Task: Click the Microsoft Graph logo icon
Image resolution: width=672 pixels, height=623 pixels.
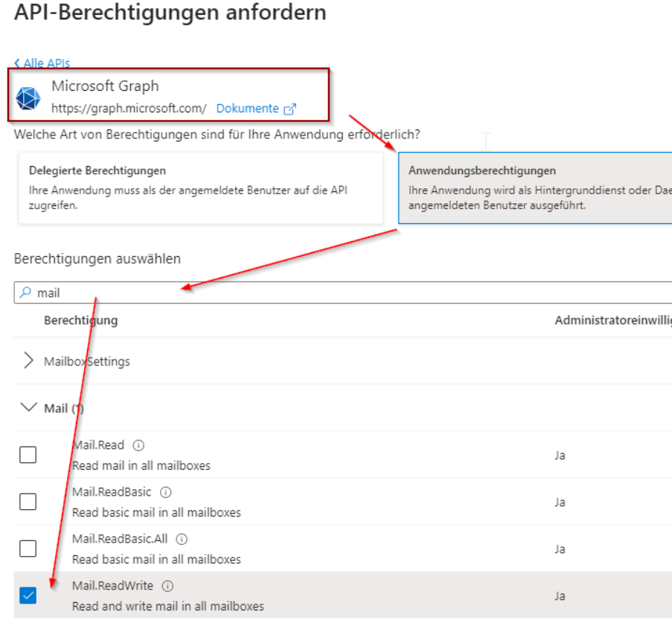Action: coord(28,98)
